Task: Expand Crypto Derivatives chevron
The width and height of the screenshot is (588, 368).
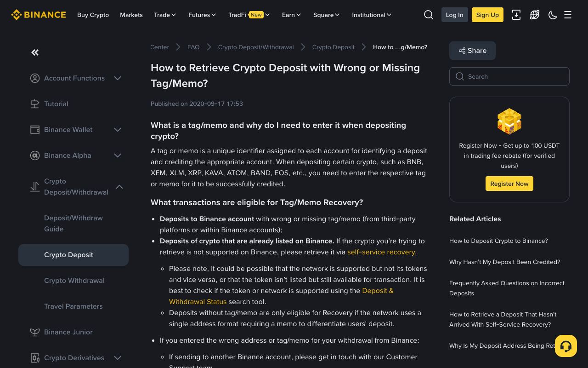Action: [118, 358]
